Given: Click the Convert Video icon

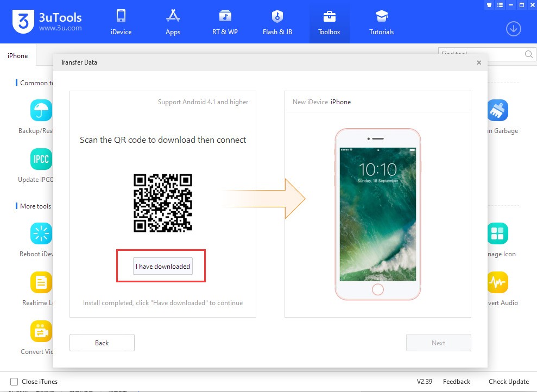Looking at the screenshot, I should point(41,331).
